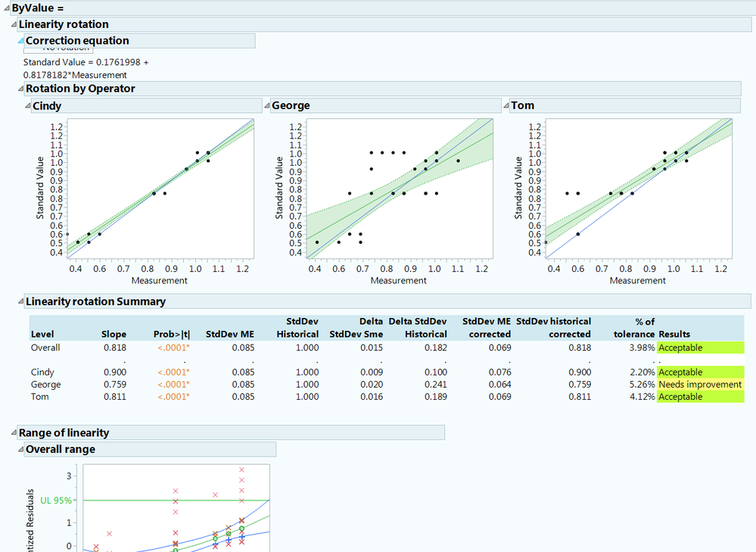Screen dimensions: 756x552
Task: Click Cindy's slope value 0.900
Action: point(115,372)
